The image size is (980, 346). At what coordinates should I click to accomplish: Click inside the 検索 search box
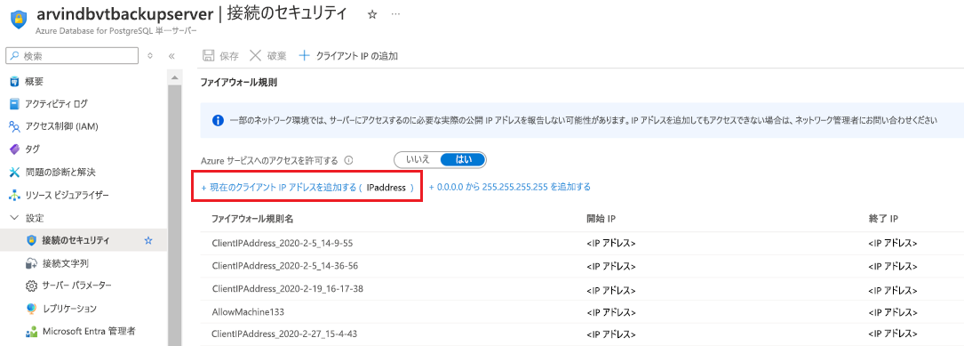[x=72, y=56]
